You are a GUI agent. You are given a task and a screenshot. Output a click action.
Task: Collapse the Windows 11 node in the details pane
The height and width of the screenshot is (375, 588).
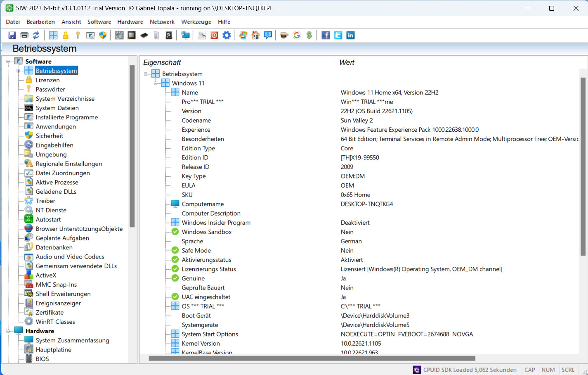(156, 83)
